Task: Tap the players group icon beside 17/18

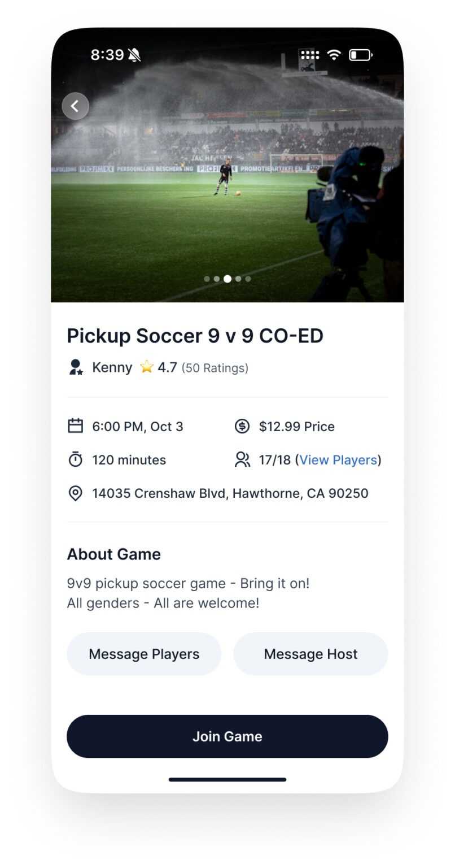Action: coord(242,459)
